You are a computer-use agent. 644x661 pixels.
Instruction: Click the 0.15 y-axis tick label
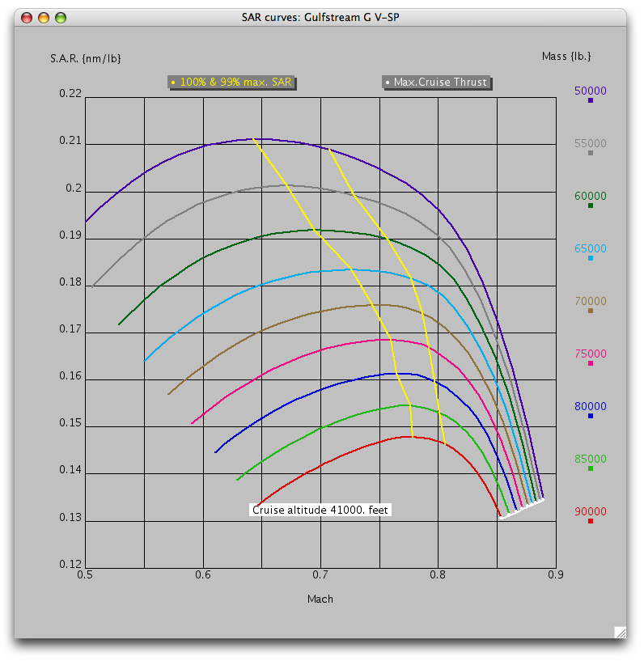[70, 423]
